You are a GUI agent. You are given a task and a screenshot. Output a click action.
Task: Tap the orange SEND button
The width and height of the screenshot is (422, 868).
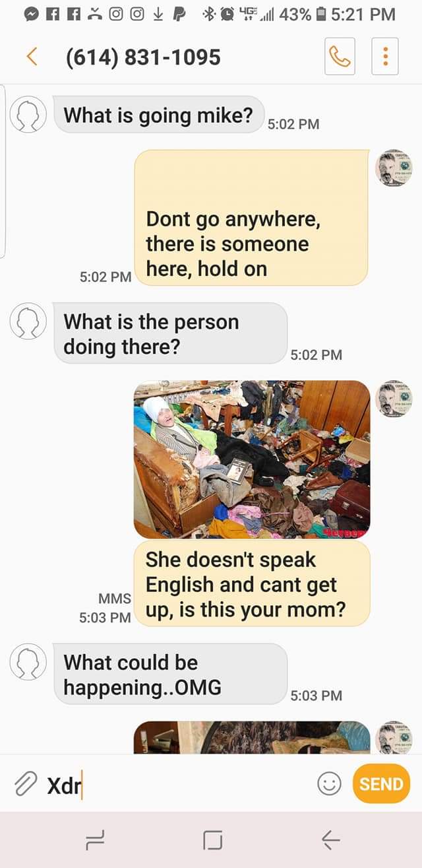click(x=381, y=784)
